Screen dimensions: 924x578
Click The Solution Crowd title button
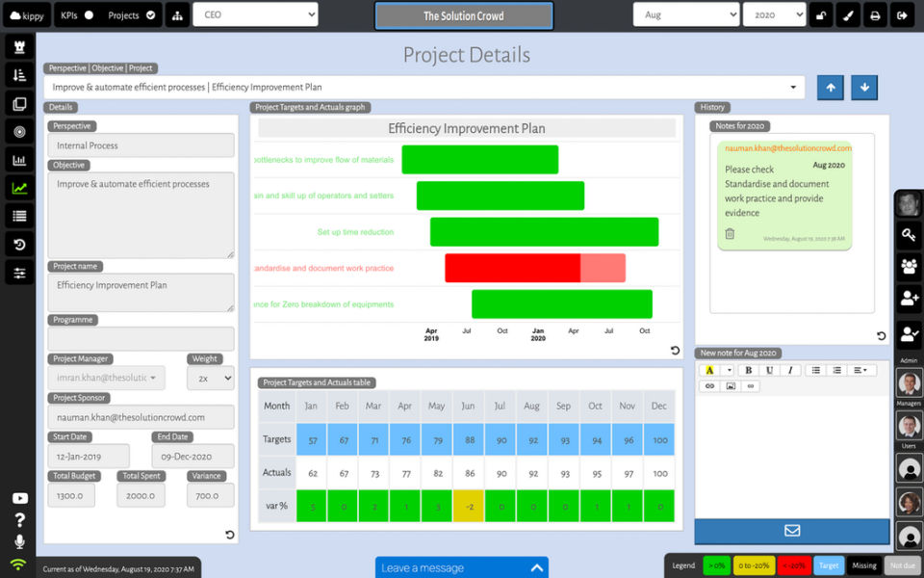464,16
